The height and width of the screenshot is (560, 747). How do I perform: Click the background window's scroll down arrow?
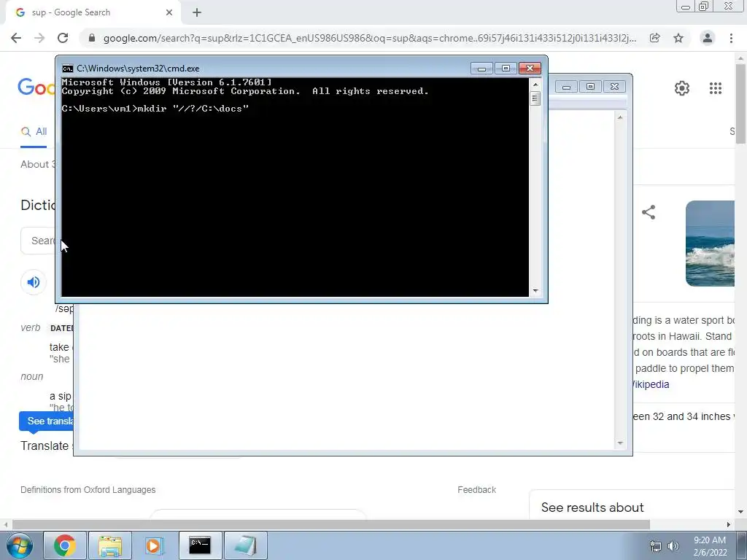[x=620, y=443]
